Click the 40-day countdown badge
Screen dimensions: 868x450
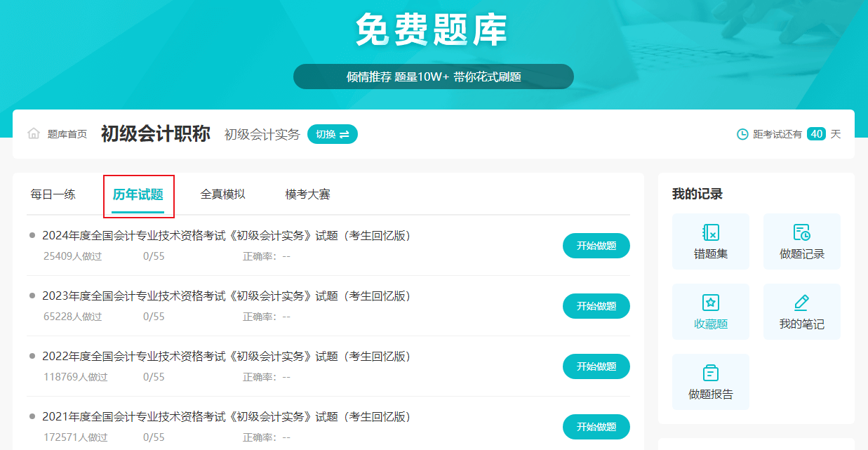(815, 133)
